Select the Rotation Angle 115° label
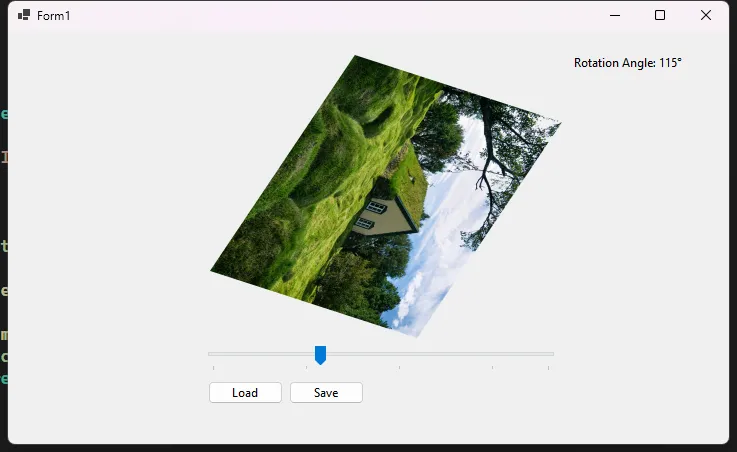This screenshot has height=452, width=737. point(627,63)
